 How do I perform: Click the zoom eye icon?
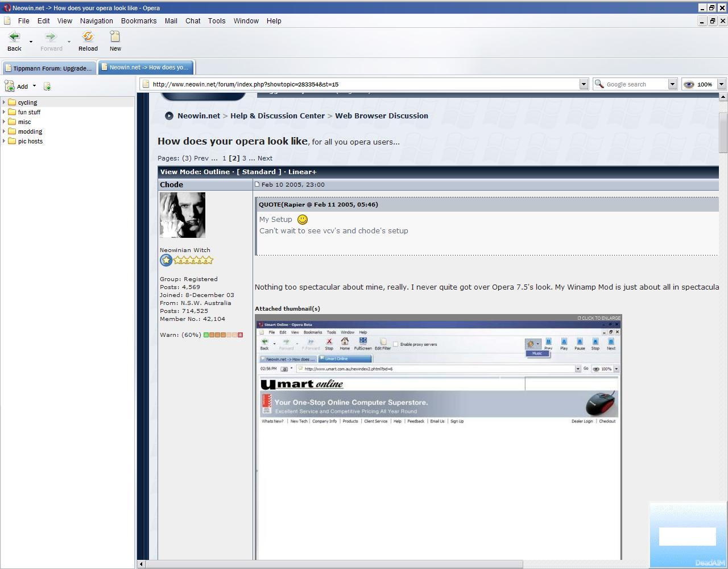[689, 84]
